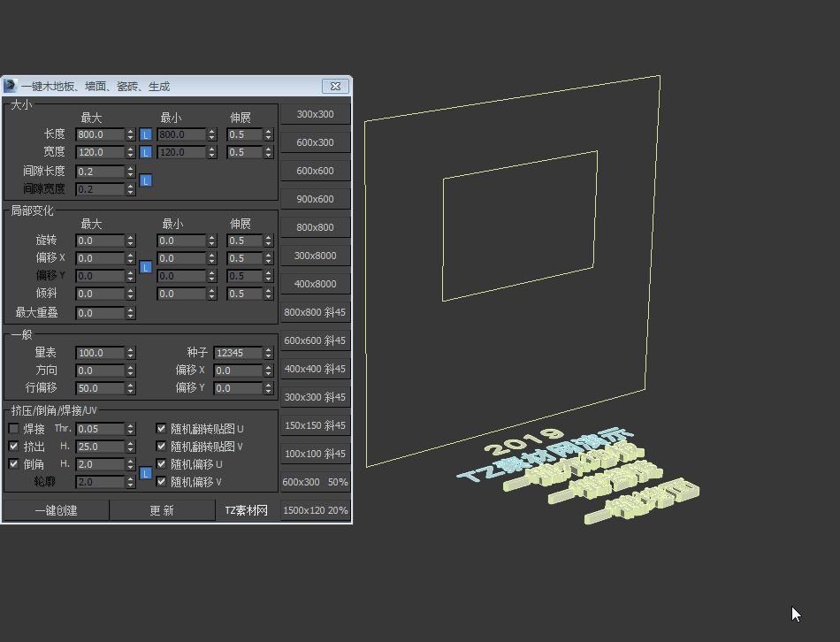
Task: Click the 长度 maximum value field
Action: tap(100, 134)
